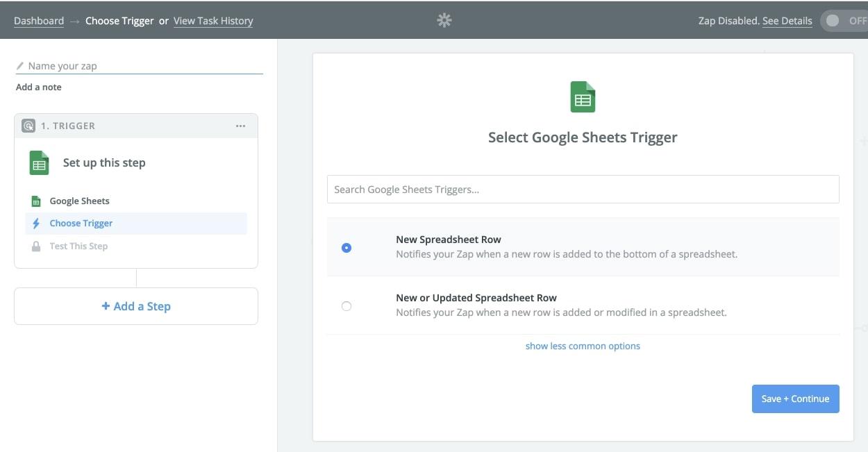Click the Add a note link
Image resolution: width=868 pixels, height=452 pixels.
(39, 87)
